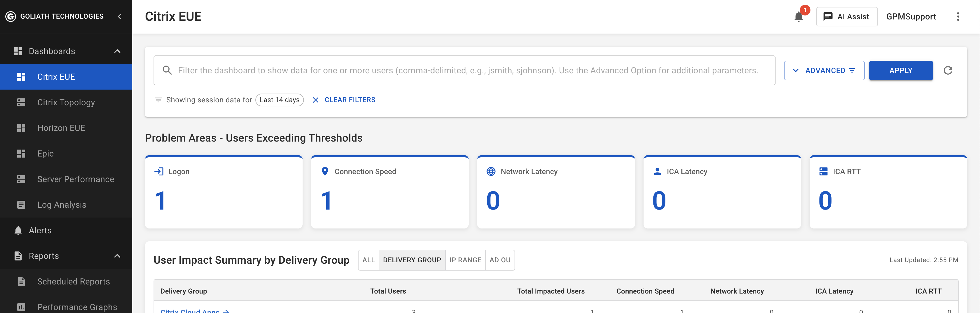Toggle the ALL view filter
The height and width of the screenshot is (313, 980).
click(x=368, y=260)
